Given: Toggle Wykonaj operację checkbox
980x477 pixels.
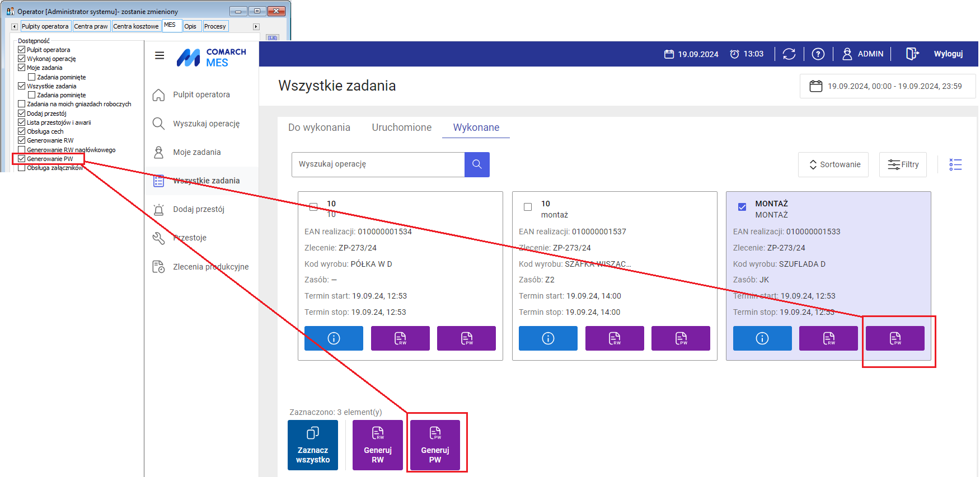Looking at the screenshot, I should [22, 59].
